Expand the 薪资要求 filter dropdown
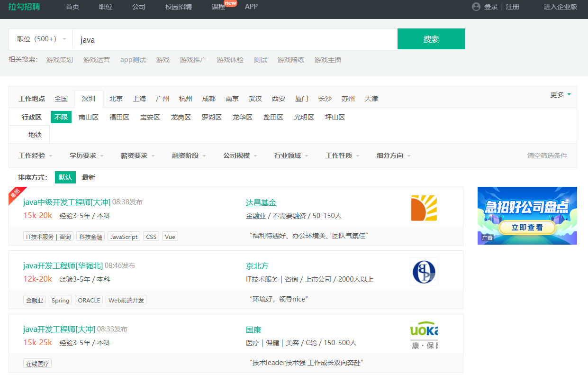Screen dimensions: 588x375 pos(135,155)
